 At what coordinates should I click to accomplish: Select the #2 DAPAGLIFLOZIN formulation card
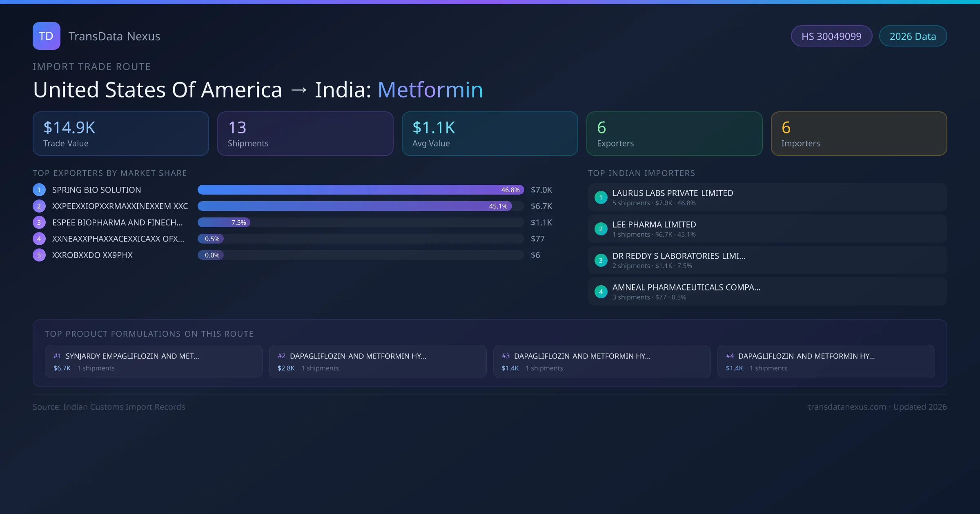(x=378, y=361)
